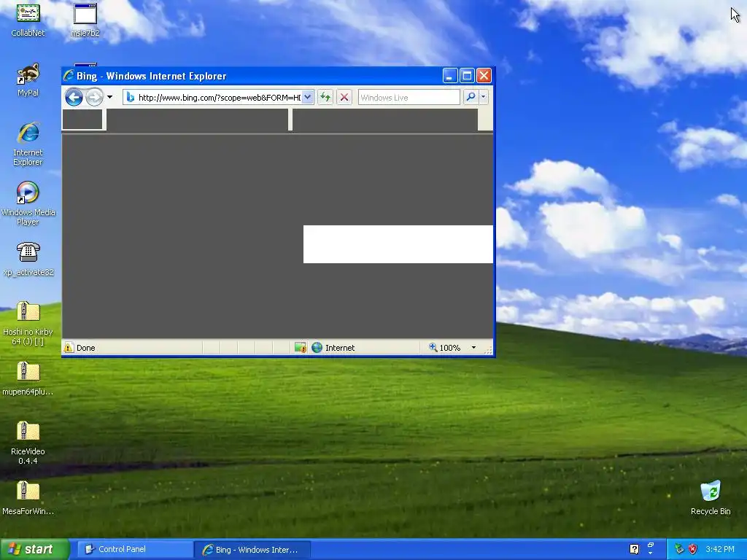This screenshot has width=747, height=560.
Task: Minimize the Bing Internet Explorer window
Action: [x=450, y=76]
